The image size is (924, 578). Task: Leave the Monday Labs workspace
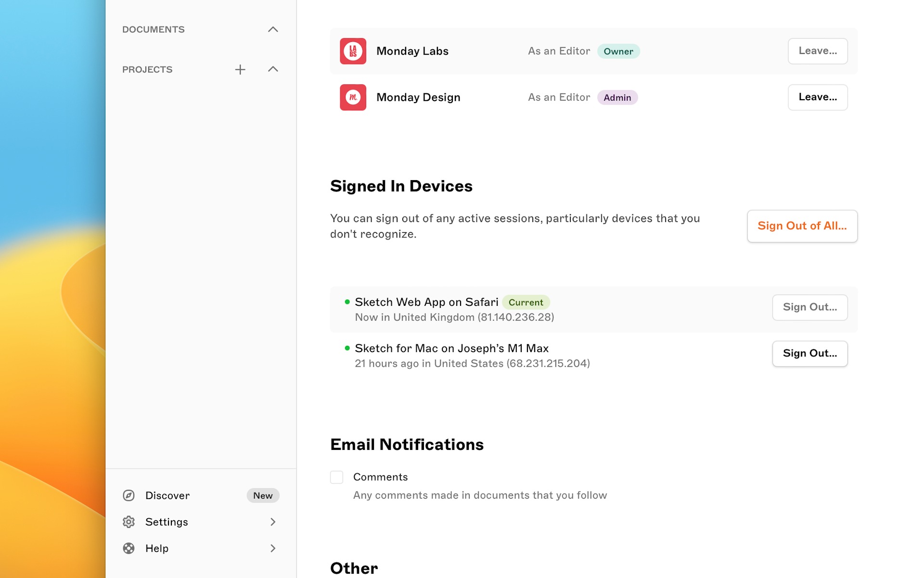point(817,51)
